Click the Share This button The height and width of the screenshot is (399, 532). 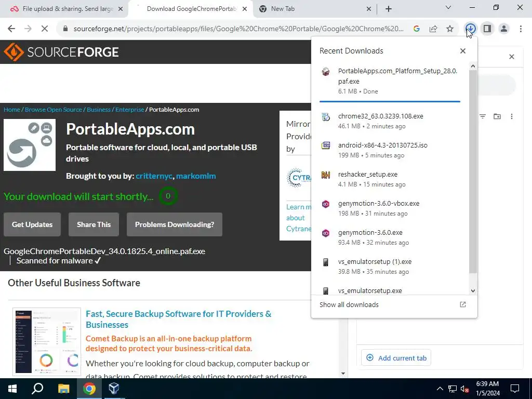point(94,224)
